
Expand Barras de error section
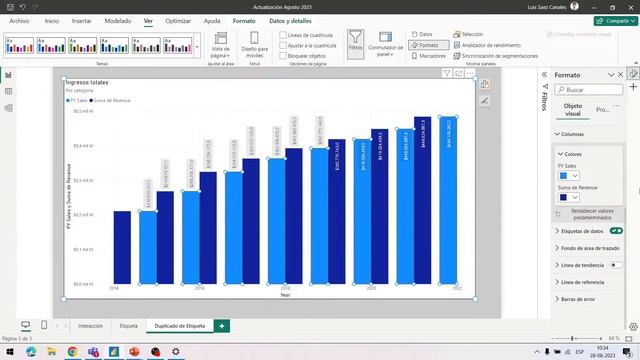pos(557,299)
